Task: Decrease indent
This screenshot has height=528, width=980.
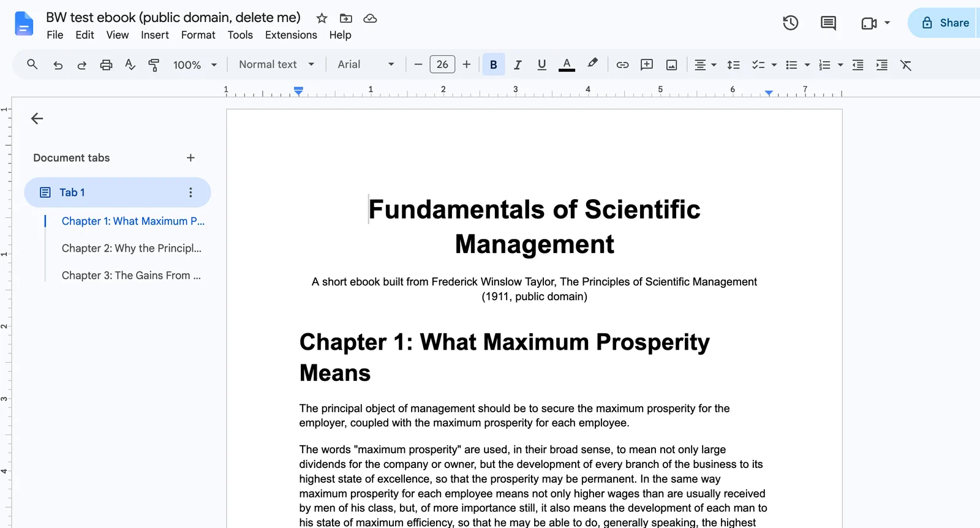Action: (x=858, y=65)
